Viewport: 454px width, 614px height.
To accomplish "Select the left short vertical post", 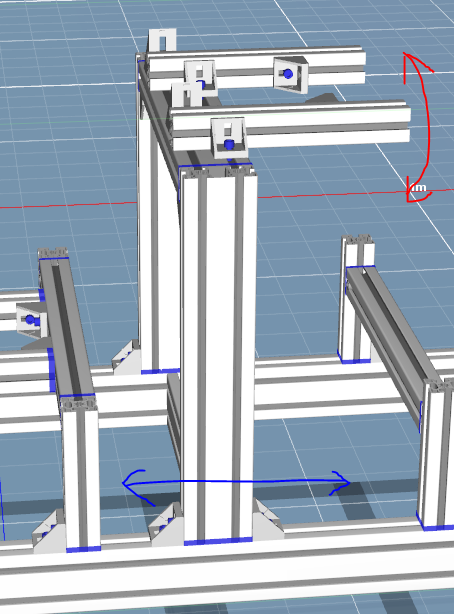I will point(80,472).
